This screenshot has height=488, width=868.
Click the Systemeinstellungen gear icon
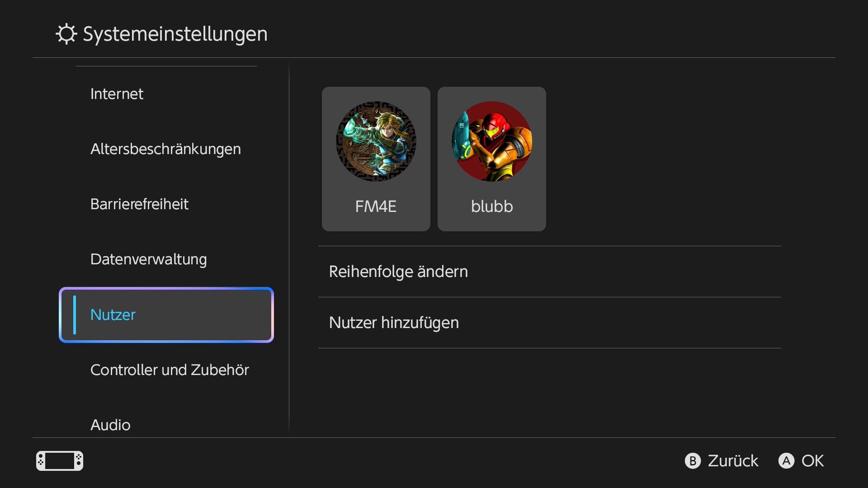(66, 34)
